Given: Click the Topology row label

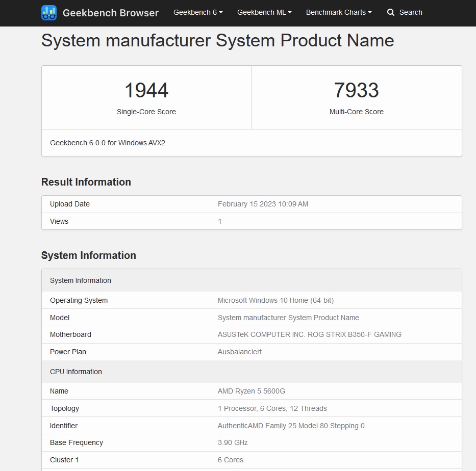Looking at the screenshot, I should (x=65, y=408).
